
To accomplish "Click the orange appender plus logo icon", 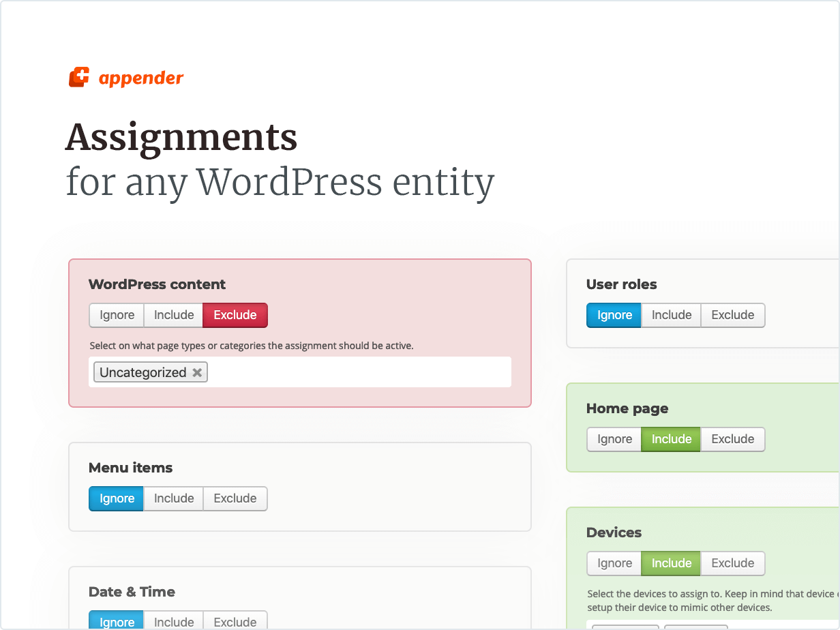I will (x=78, y=77).
